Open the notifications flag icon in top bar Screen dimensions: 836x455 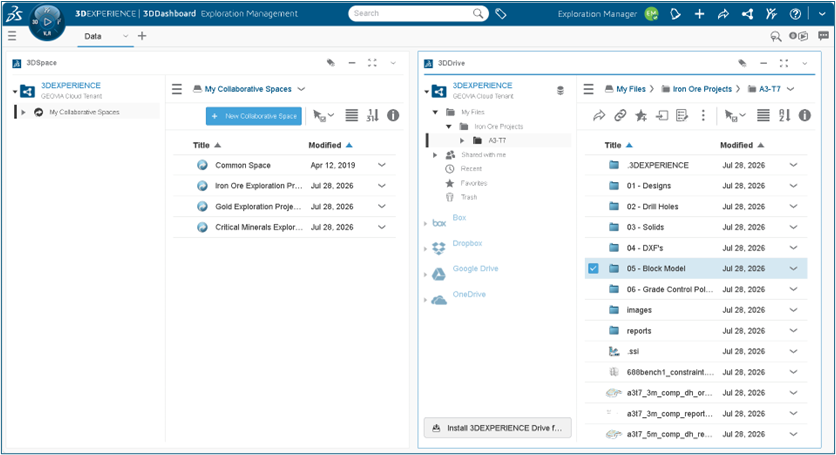click(x=676, y=14)
